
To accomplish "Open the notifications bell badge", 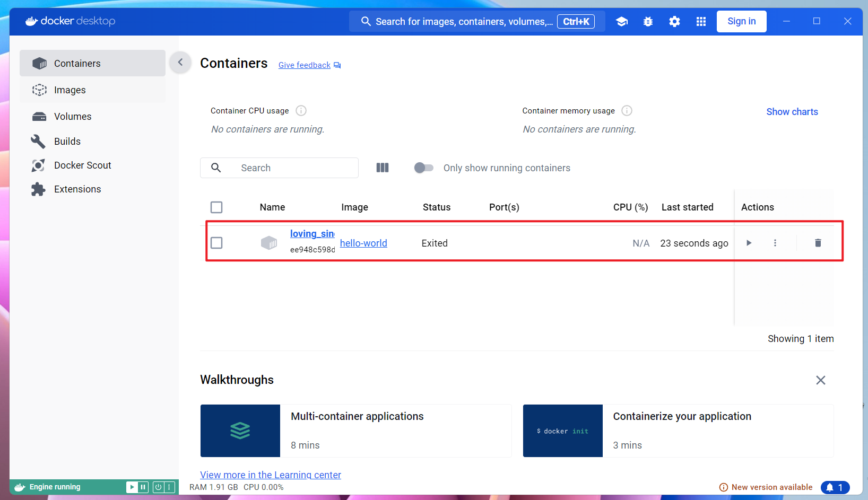I will coord(835,487).
